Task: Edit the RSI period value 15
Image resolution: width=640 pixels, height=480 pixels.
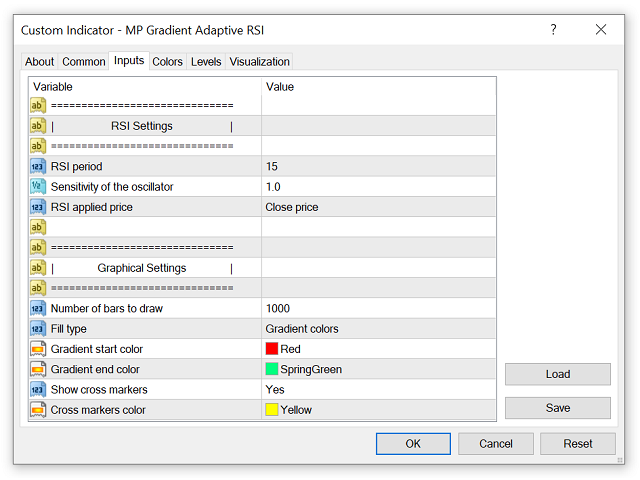Action: pyautogui.click(x=378, y=166)
